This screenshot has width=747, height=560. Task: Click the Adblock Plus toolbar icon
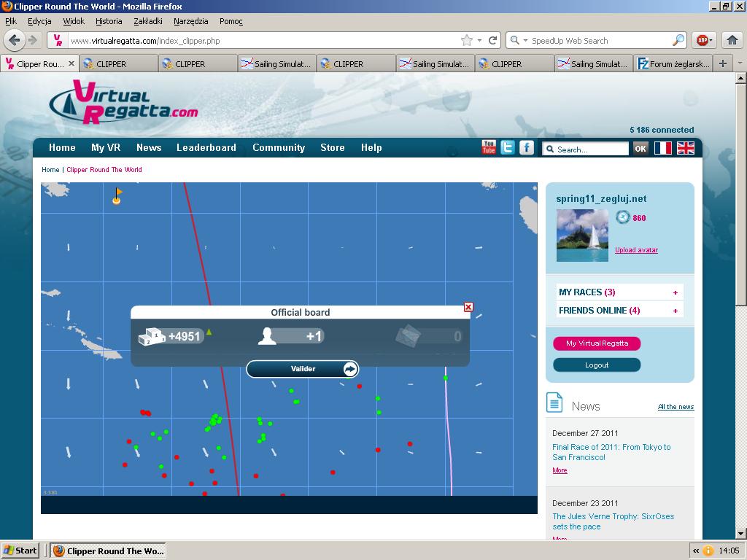[703, 41]
